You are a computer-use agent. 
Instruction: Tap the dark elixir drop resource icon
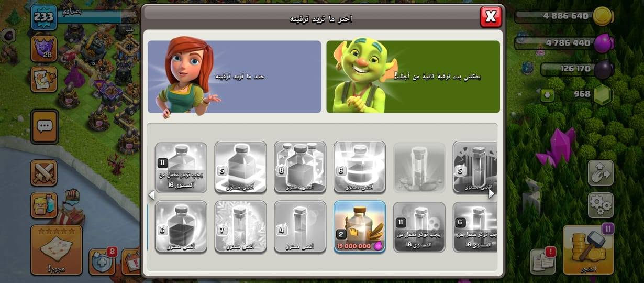point(603,69)
